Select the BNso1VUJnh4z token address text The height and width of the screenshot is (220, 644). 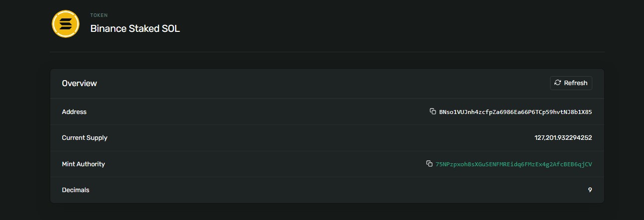pyautogui.click(x=515, y=112)
